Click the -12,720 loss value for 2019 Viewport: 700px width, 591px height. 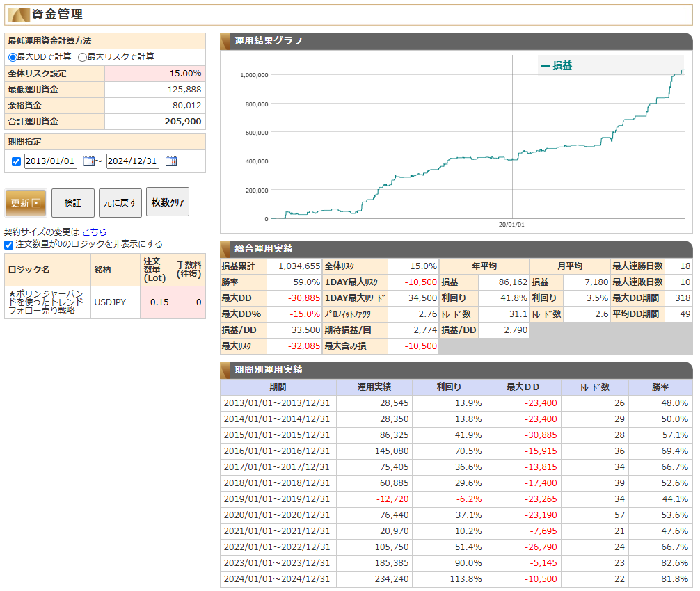[392, 499]
